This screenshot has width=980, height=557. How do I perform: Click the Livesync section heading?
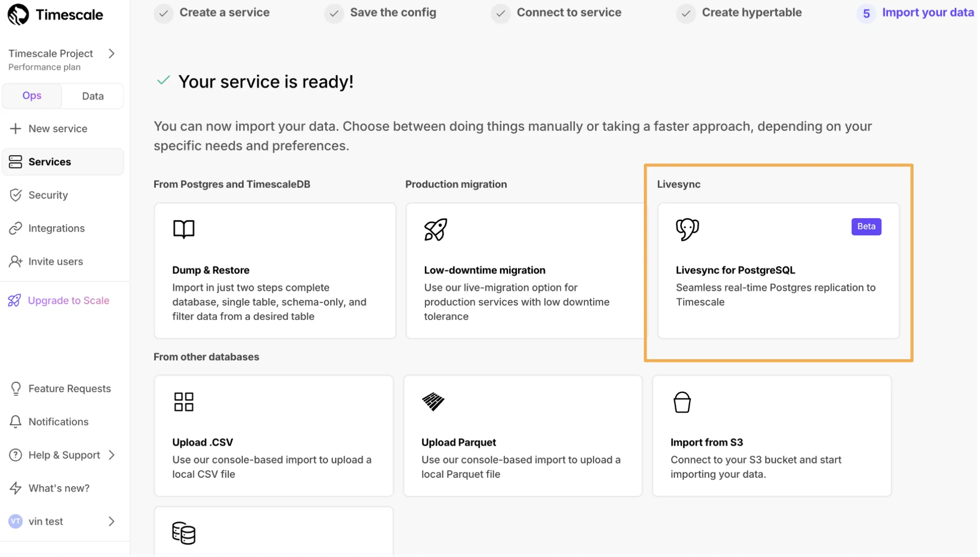point(678,184)
